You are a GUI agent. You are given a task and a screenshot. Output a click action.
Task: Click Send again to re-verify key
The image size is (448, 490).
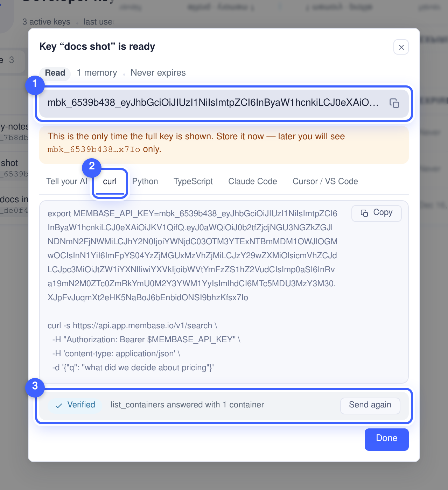coord(370,405)
